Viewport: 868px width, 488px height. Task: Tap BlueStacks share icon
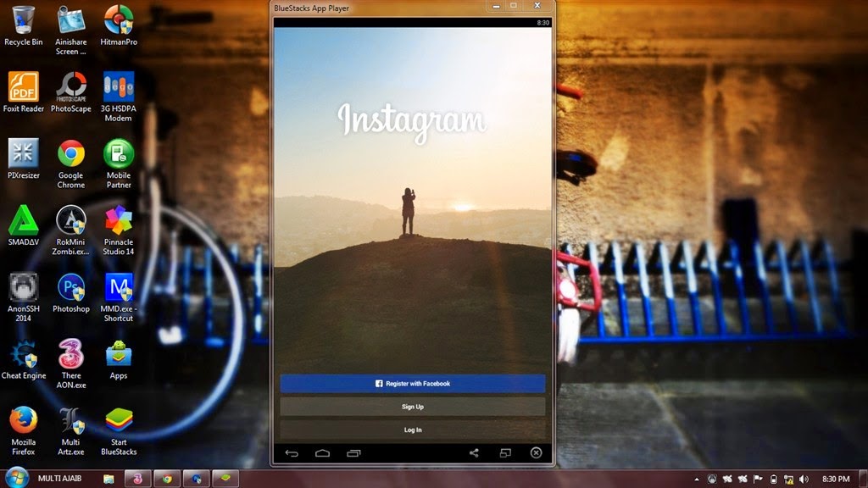point(474,453)
